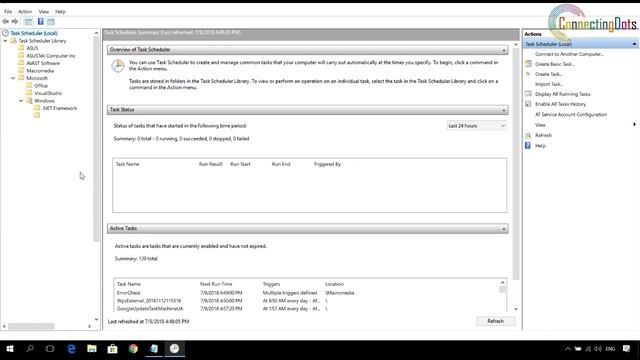Viewport: 640px width, 360px height.
Task: Open the File menu
Action: [8, 11]
